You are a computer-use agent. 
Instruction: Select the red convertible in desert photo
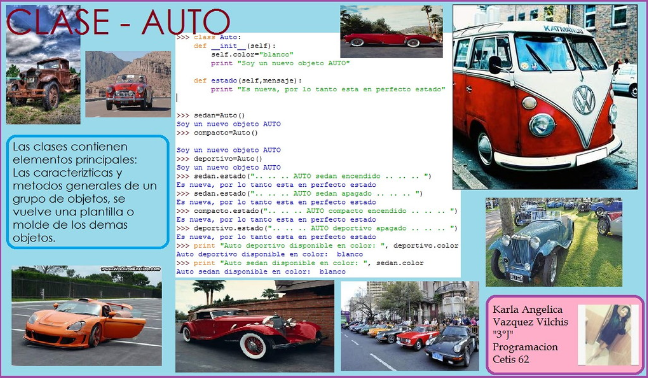pyautogui.click(x=128, y=84)
